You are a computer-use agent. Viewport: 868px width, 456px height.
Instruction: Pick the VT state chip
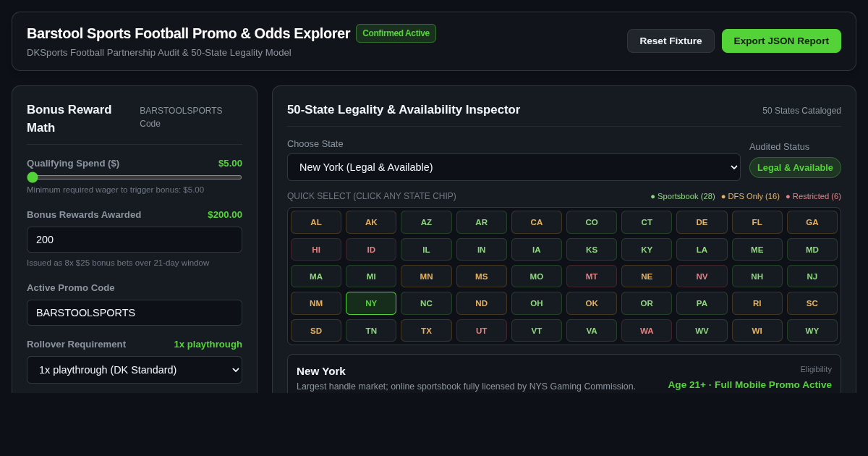pyautogui.click(x=537, y=331)
